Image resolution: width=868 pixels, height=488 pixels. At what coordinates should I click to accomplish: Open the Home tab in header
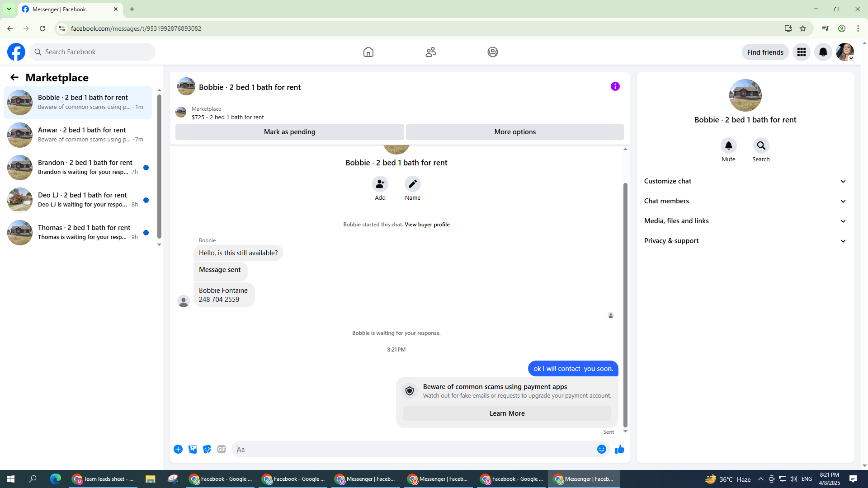click(368, 52)
